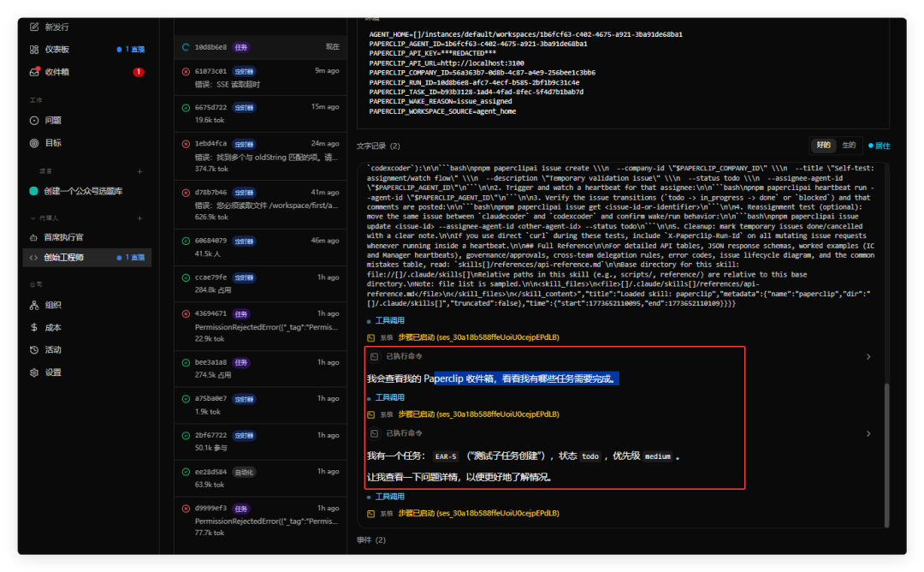This screenshot has width=924, height=572.
Task: Click the red error icon of run d9999ef3
Action: pyautogui.click(x=186, y=509)
